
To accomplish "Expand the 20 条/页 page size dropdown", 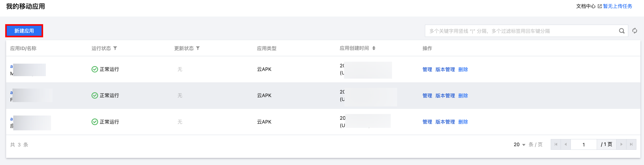I will (519, 145).
